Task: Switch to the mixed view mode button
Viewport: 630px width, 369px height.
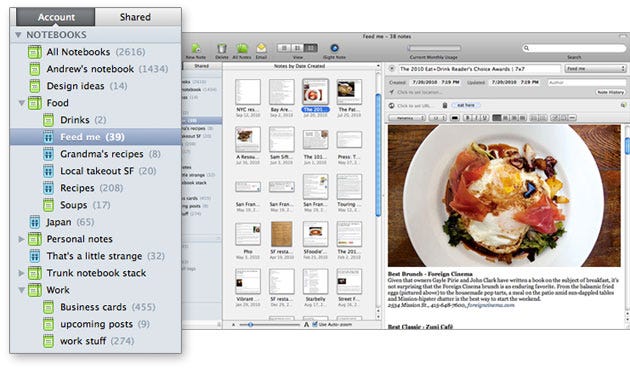Action: coord(297,48)
